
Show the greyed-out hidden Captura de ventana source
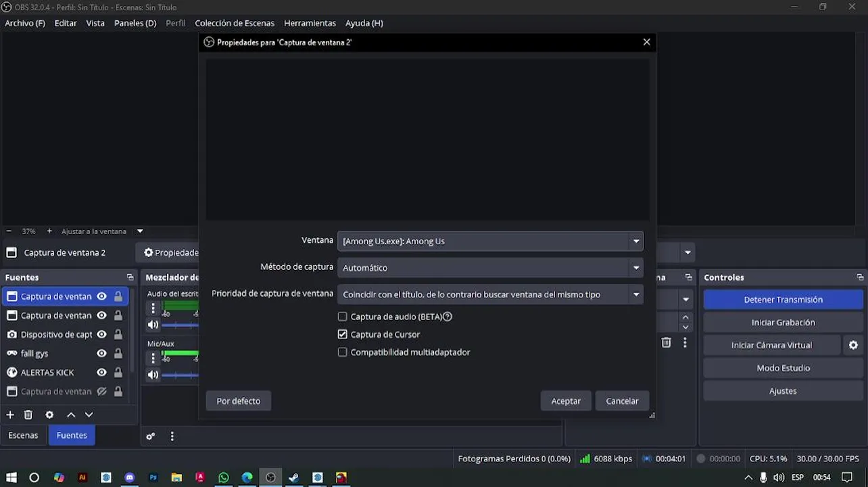point(101,391)
